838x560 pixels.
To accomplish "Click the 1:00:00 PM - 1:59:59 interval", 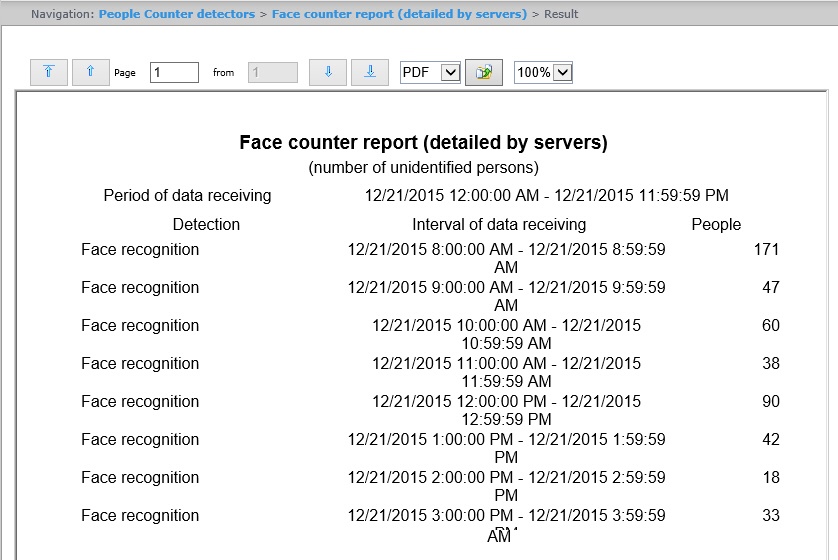I will [x=507, y=448].
